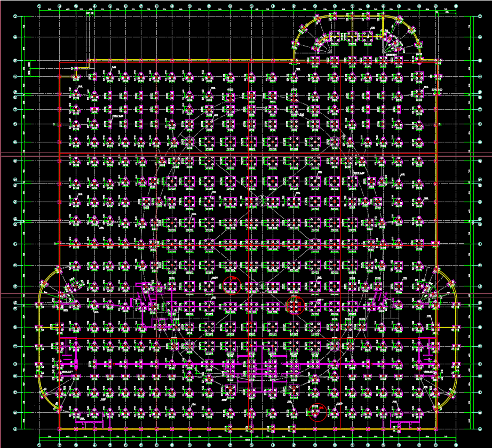Viewport: 492px width, 448px height.
Task: Pick the topmost row bubble on left side
Action: pyautogui.click(x=15, y=17)
